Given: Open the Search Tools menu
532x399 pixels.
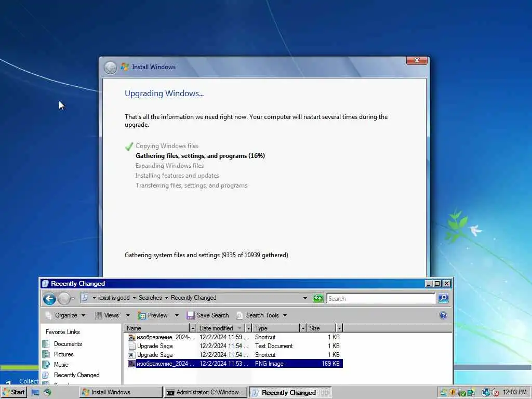Looking at the screenshot, I should (262, 315).
